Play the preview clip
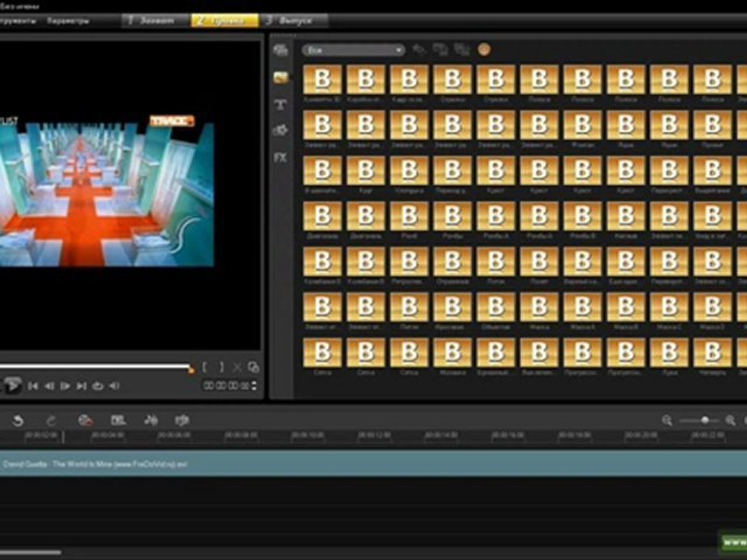Viewport: 747px width, 560px height. 12,386
